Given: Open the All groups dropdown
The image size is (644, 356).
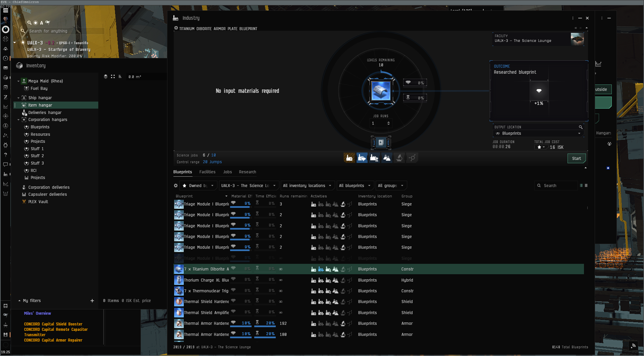Looking at the screenshot, I should coord(390,186).
